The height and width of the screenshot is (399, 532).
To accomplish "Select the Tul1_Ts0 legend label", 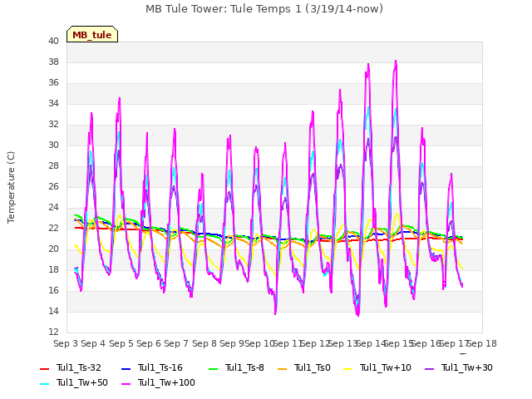I will (313, 367).
